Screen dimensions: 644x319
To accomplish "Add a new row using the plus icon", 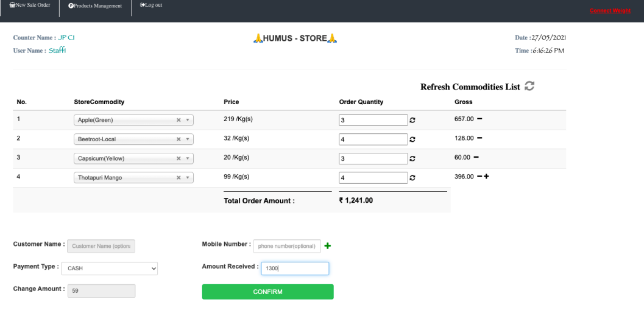I will coord(487,177).
